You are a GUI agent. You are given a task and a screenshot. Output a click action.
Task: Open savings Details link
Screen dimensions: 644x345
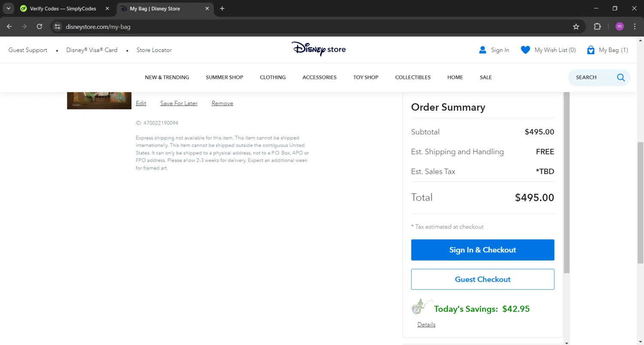coord(426,324)
